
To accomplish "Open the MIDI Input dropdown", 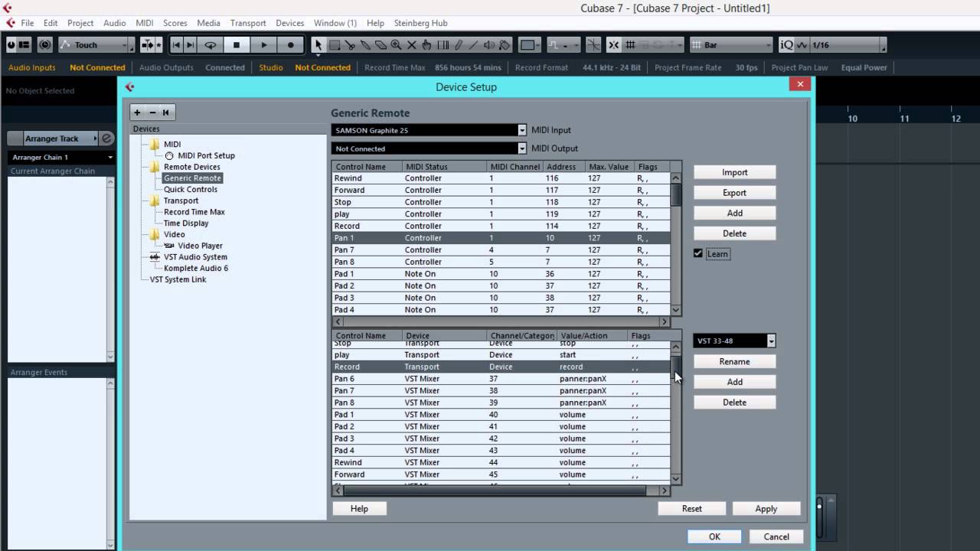I will [x=522, y=130].
